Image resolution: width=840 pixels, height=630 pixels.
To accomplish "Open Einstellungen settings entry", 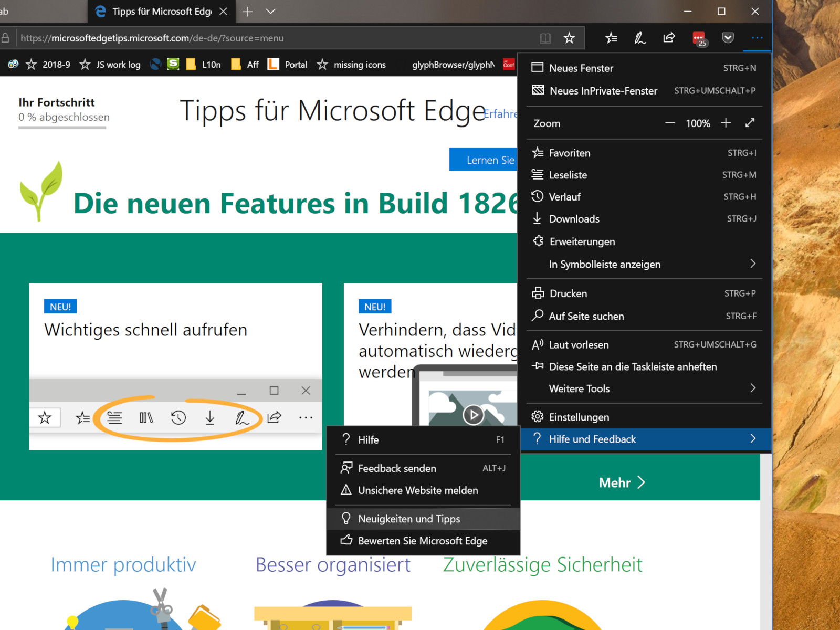I will tap(644, 417).
